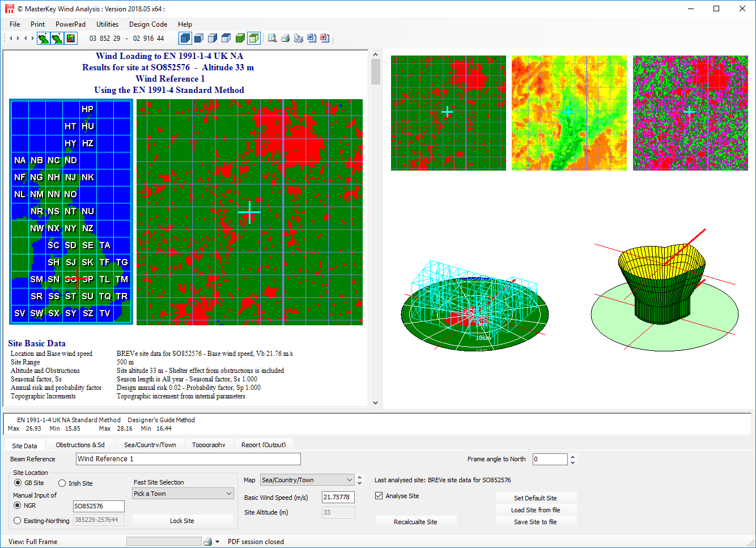Click the NGR grid reference input field

(x=99, y=506)
